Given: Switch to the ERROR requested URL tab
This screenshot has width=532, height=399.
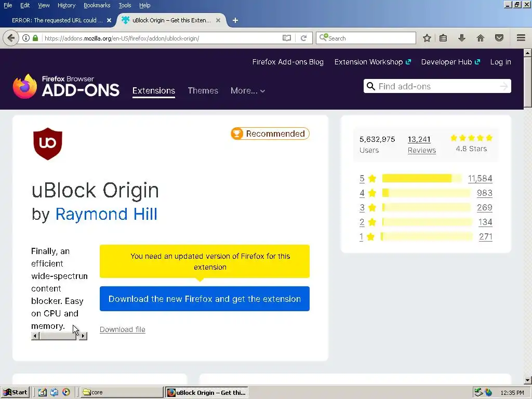Looking at the screenshot, I should click(x=57, y=20).
